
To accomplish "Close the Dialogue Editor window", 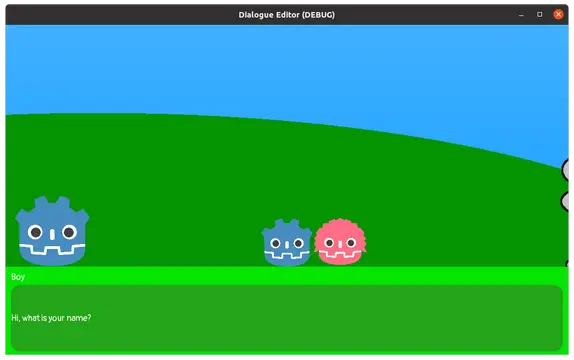I will click(558, 15).
